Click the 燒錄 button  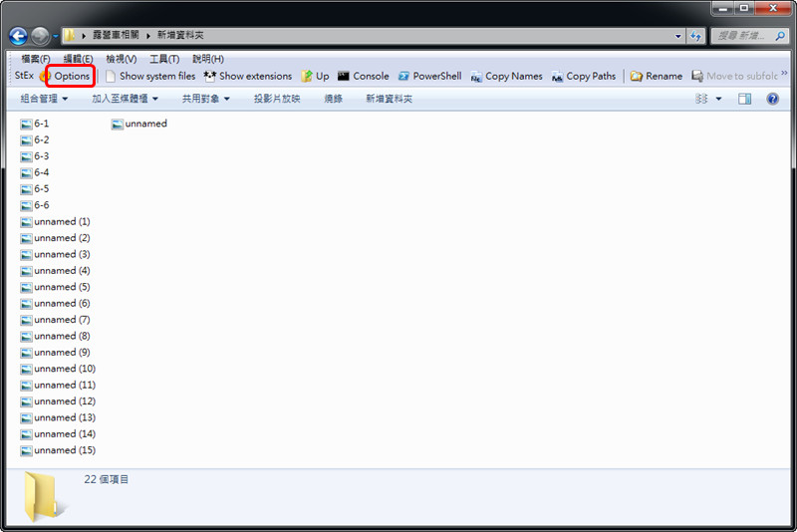[334, 99]
